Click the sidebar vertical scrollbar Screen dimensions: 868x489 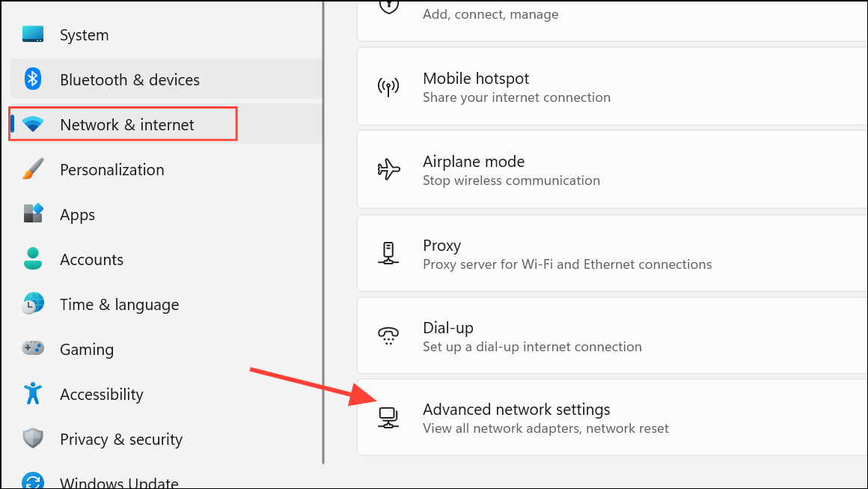(323, 233)
